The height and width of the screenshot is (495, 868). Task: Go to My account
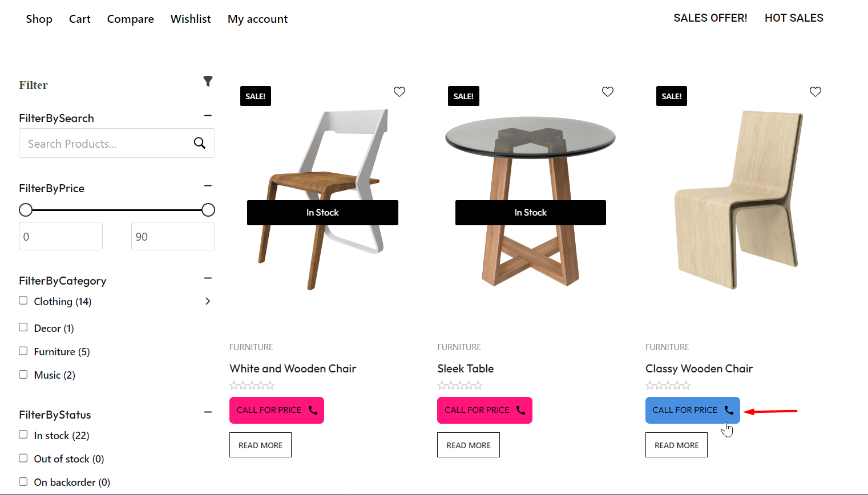pyautogui.click(x=257, y=19)
